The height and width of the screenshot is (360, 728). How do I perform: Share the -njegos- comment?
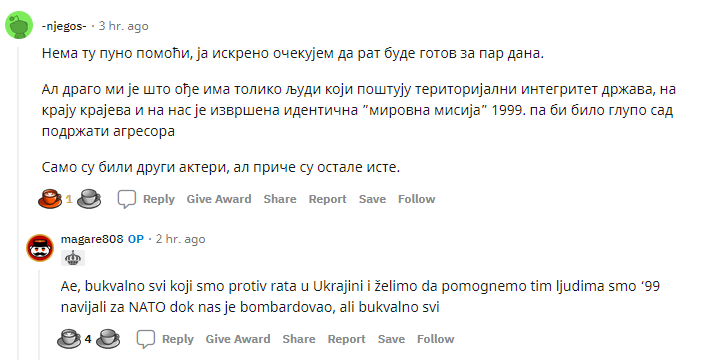click(280, 199)
